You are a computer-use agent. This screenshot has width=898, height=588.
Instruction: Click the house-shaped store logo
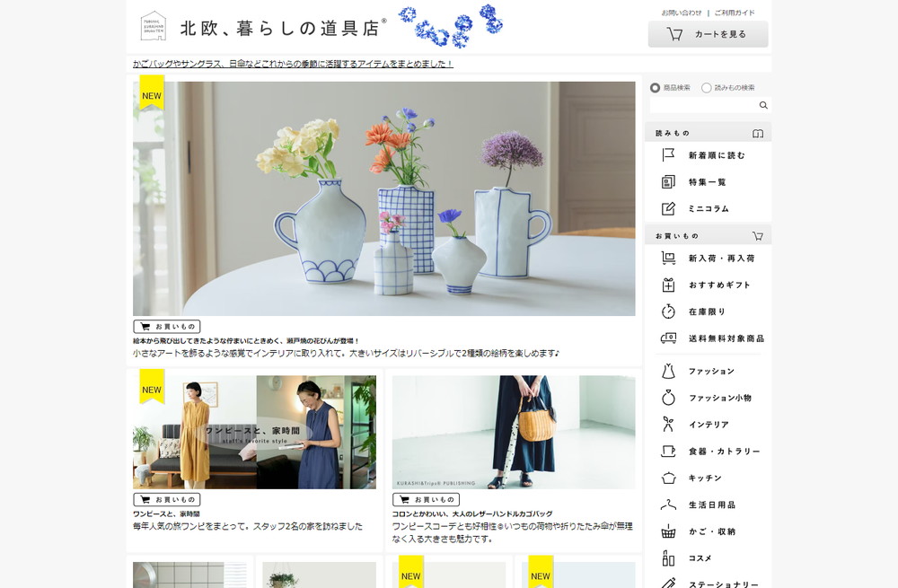(153, 26)
